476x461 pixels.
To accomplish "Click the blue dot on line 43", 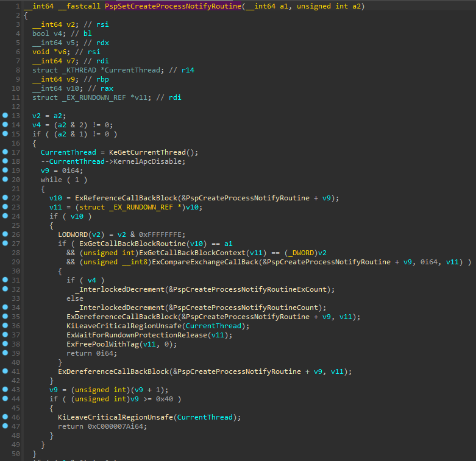I will pos(5,389).
